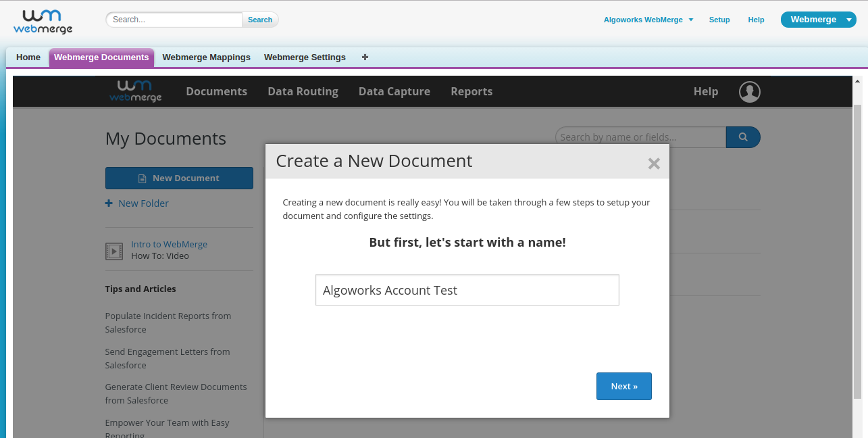
Task: Click the document name input field
Action: tap(467, 290)
